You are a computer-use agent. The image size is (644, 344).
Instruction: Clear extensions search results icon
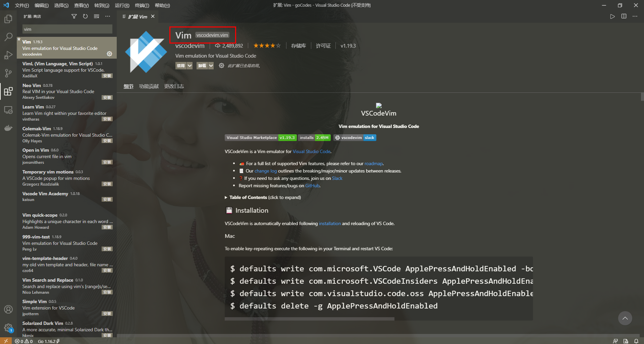(96, 16)
